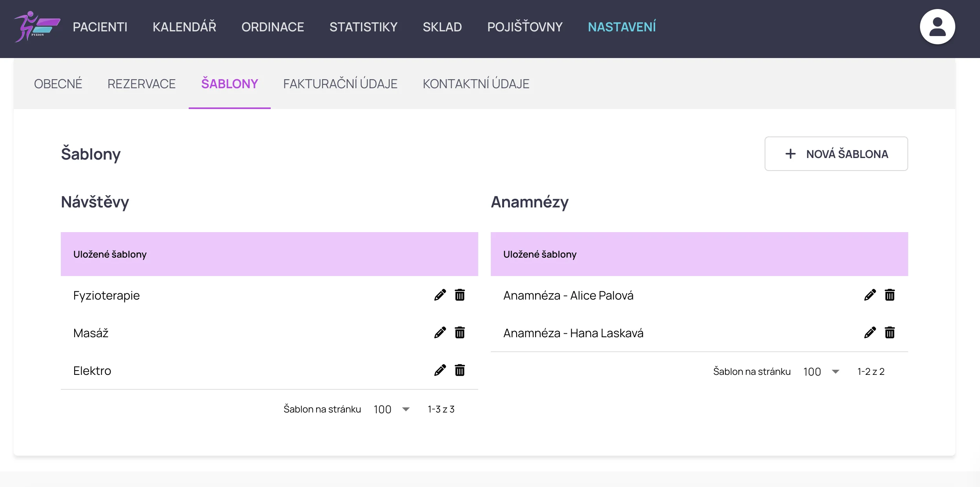The width and height of the screenshot is (980, 487).
Task: Open Návštěvy templates-per-page dropdown
Action: tap(392, 409)
